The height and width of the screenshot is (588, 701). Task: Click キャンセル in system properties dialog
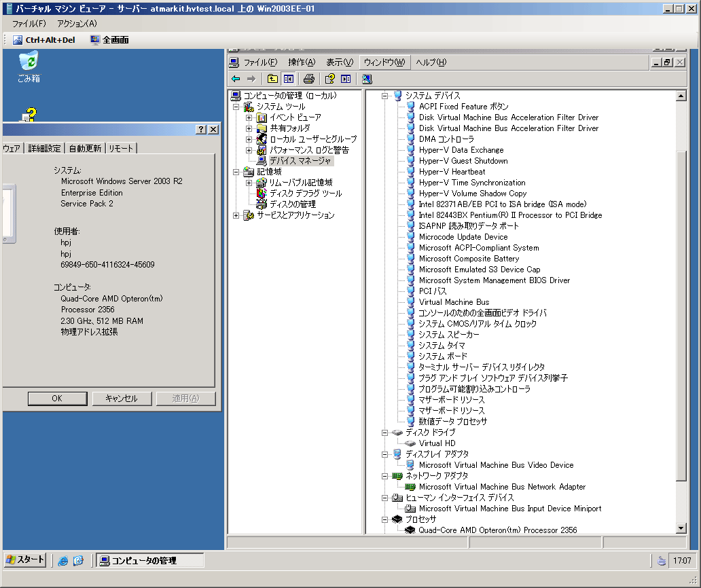point(122,399)
